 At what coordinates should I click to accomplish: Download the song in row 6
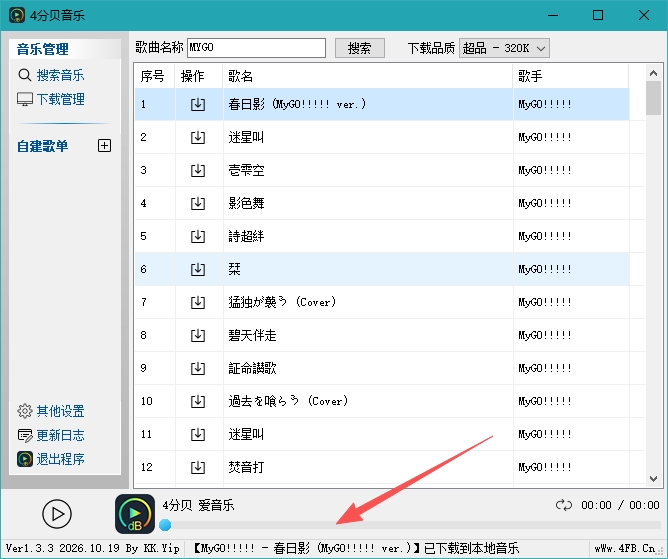(198, 269)
